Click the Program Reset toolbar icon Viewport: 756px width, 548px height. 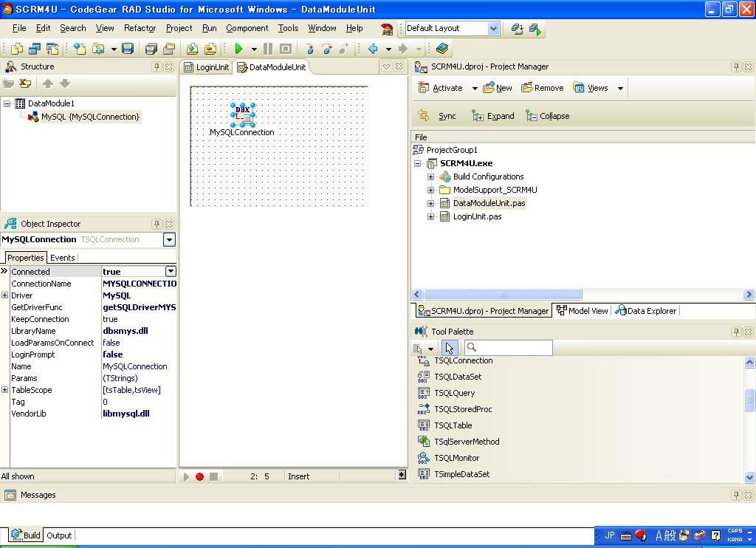point(286,49)
